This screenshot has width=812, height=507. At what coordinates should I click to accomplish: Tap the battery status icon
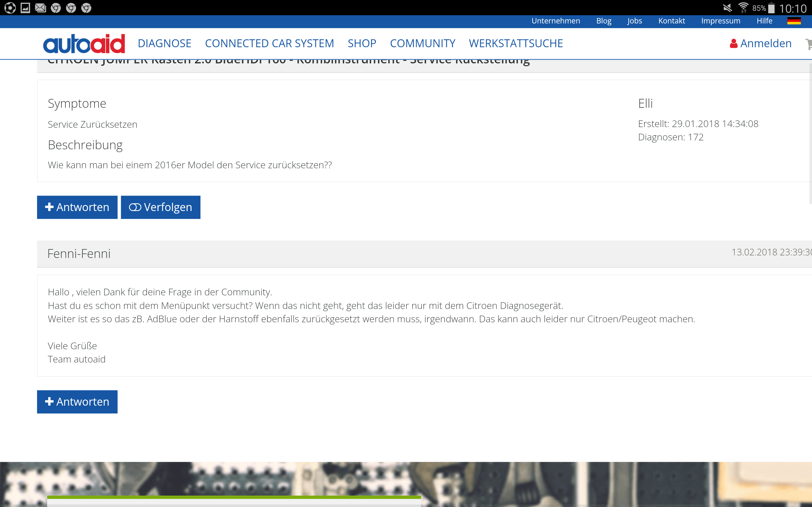(771, 8)
